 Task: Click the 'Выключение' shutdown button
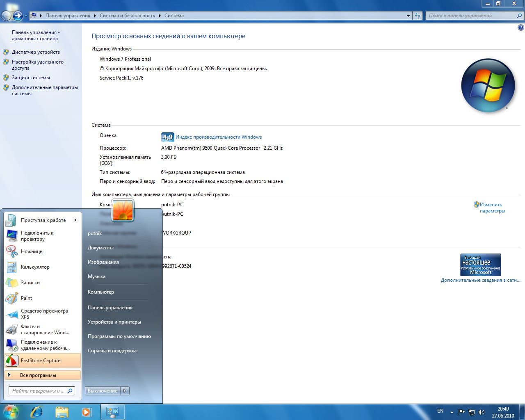coord(102,391)
